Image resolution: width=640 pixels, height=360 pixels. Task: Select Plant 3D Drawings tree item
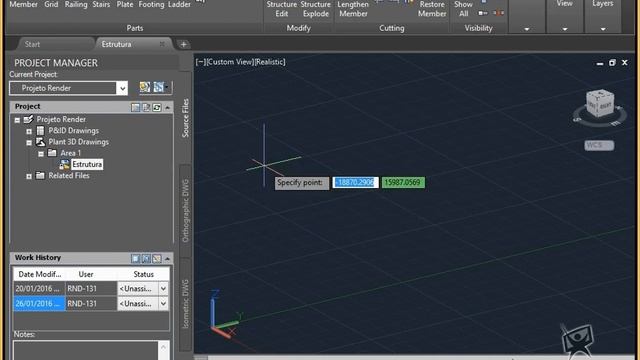click(78, 142)
